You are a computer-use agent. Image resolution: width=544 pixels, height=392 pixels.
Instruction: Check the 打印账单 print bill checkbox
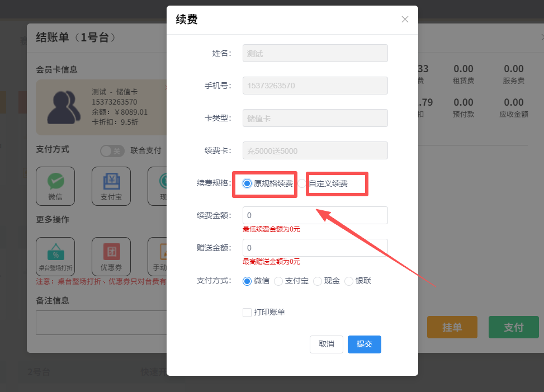(x=247, y=313)
